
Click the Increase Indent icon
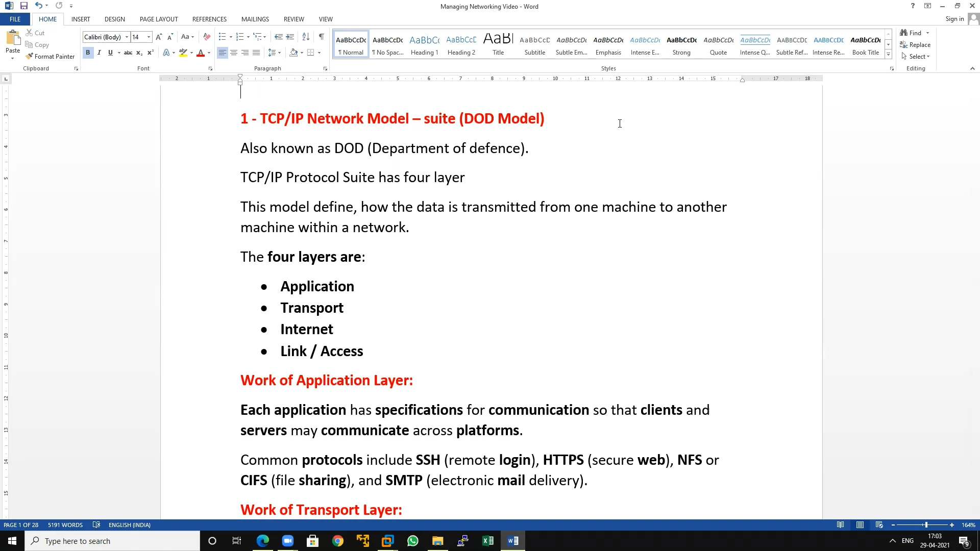(x=290, y=37)
